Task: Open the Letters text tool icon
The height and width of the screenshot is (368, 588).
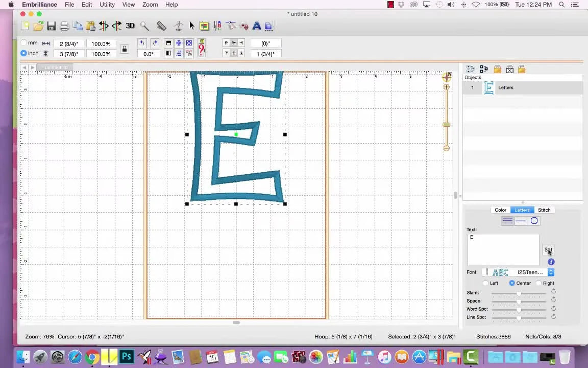Action: click(x=256, y=26)
